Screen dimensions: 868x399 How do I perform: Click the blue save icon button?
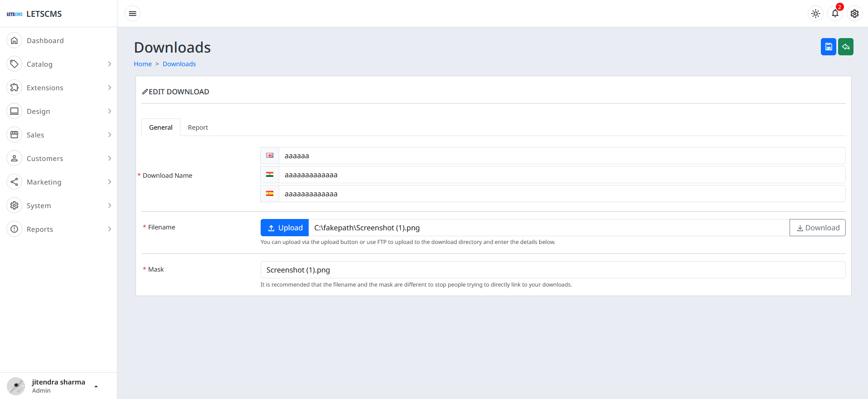(x=828, y=47)
